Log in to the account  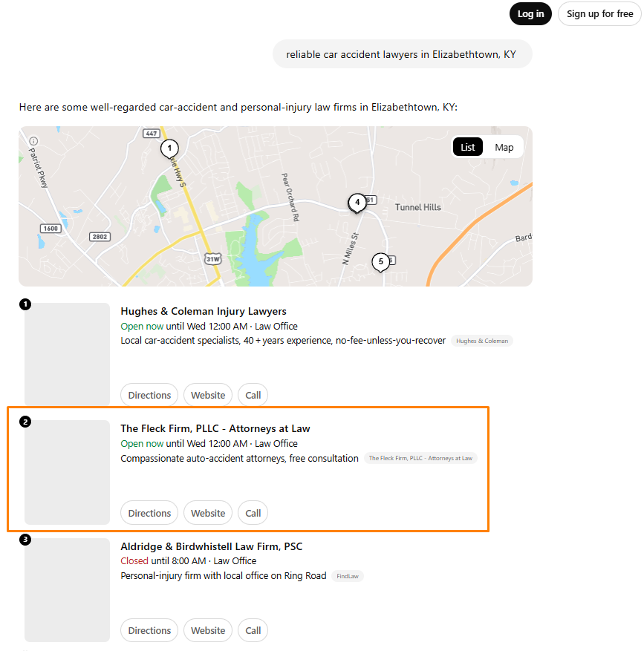coord(530,13)
